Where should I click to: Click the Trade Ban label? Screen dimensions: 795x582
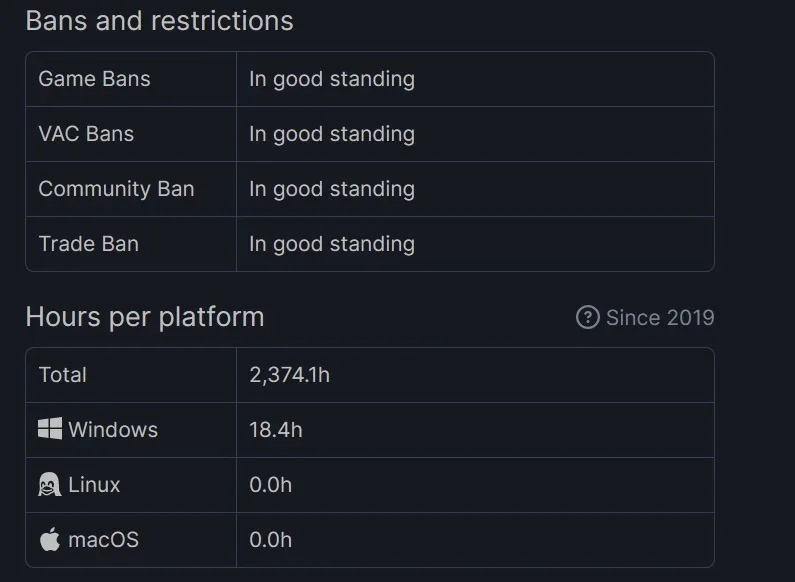click(x=89, y=244)
